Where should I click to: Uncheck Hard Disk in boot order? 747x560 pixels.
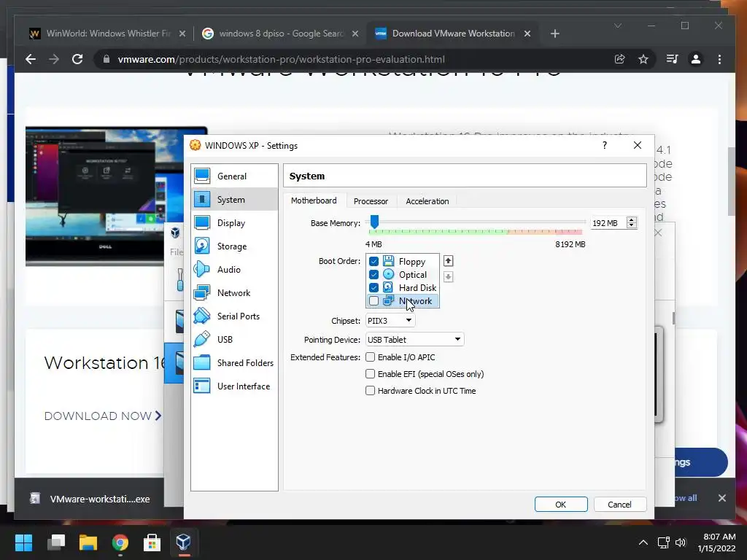click(x=373, y=287)
